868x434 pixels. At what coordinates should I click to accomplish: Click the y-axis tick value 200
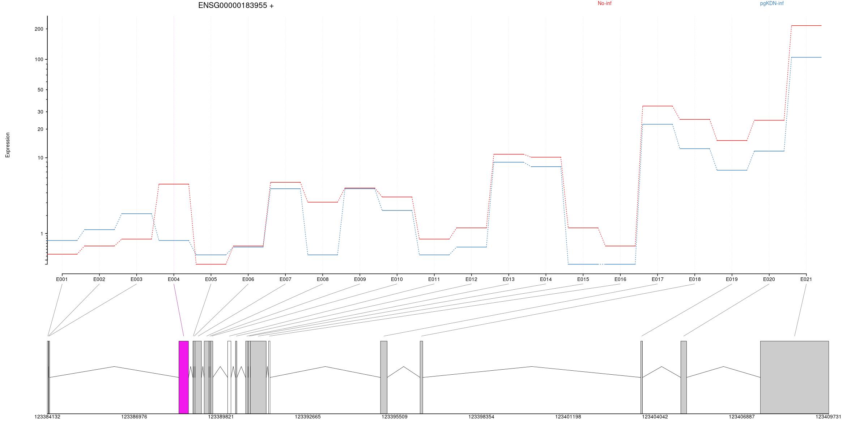[x=39, y=29]
